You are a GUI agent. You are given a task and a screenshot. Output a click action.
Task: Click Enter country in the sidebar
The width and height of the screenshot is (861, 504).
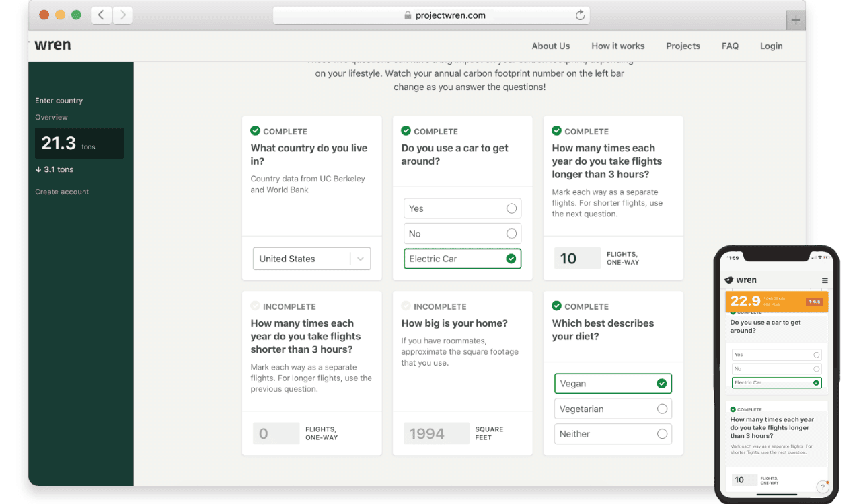(x=59, y=101)
